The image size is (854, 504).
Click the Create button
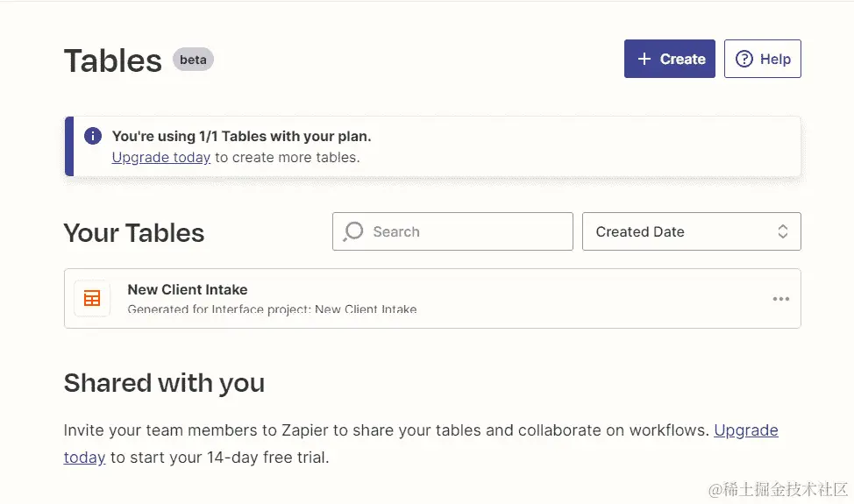(x=669, y=59)
